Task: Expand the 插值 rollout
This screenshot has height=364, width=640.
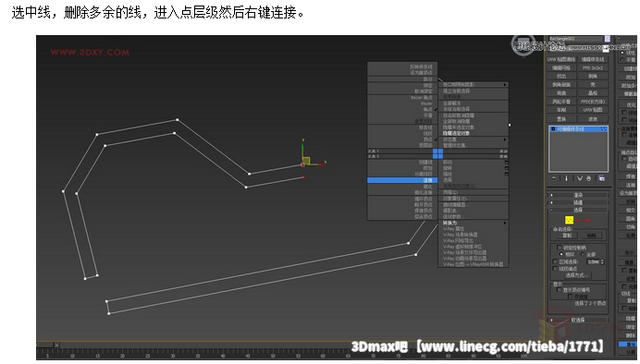Action: coord(578,202)
